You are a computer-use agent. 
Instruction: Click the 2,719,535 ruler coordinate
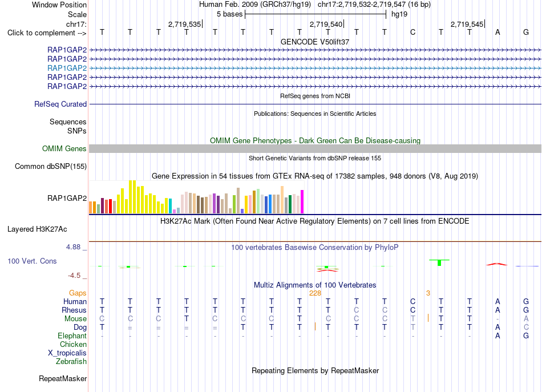point(185,24)
